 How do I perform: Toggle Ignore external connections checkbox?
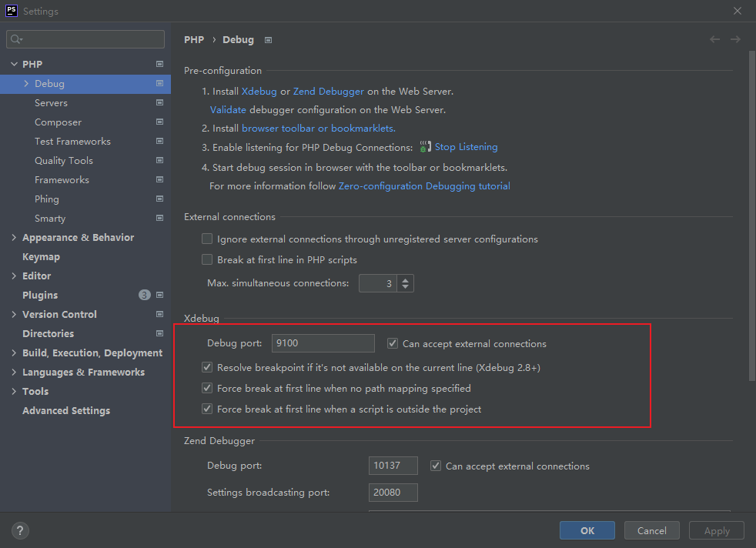207,239
